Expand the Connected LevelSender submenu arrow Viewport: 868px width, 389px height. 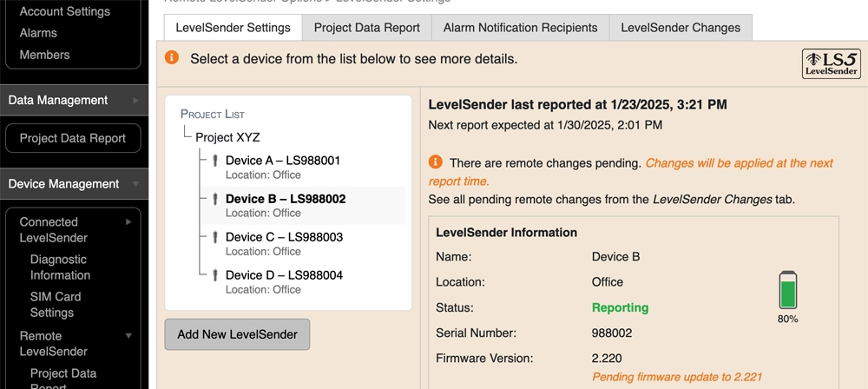pos(128,221)
